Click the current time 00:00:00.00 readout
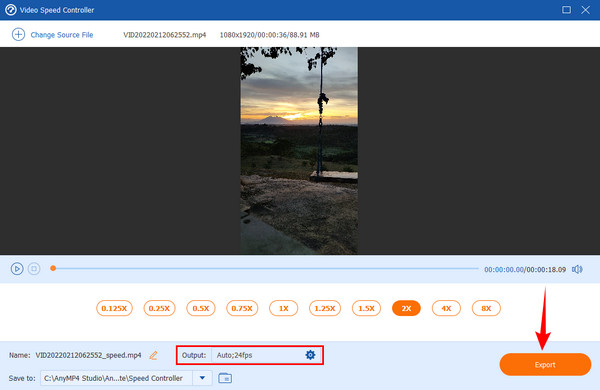 (504, 269)
